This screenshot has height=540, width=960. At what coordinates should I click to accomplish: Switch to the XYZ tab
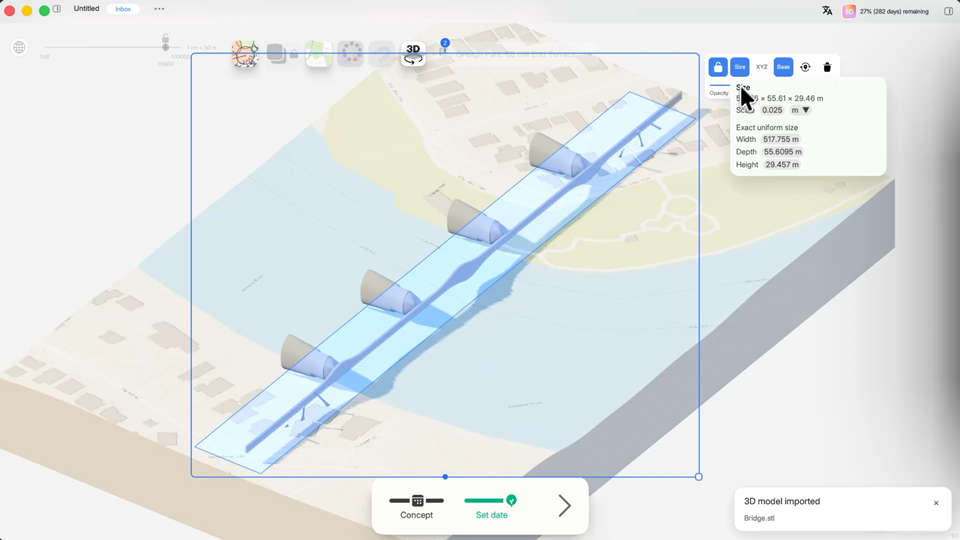click(762, 67)
